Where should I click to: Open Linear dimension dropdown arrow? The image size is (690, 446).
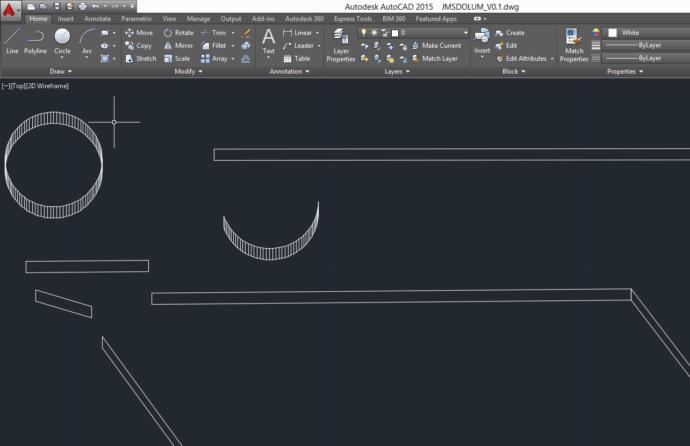(317, 33)
